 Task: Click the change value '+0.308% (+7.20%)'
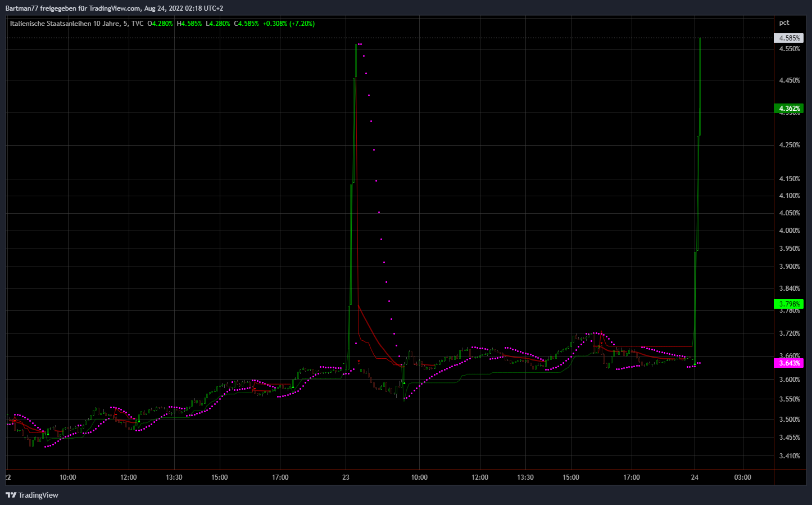pyautogui.click(x=289, y=24)
